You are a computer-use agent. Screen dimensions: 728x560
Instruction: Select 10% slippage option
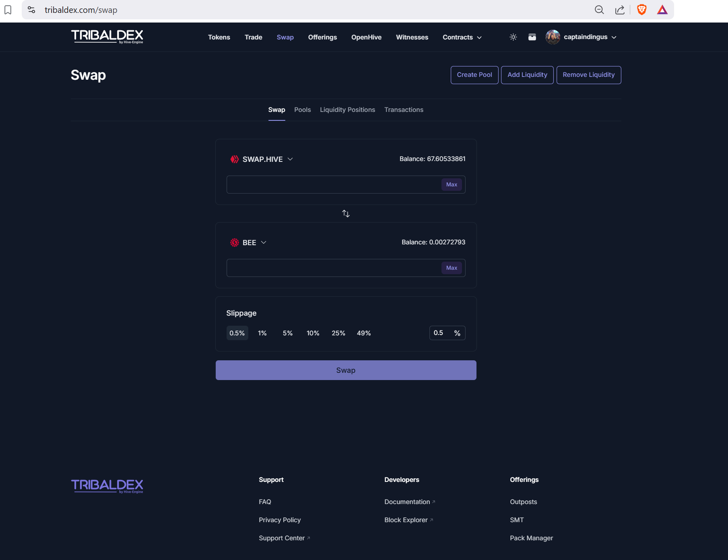313,333
